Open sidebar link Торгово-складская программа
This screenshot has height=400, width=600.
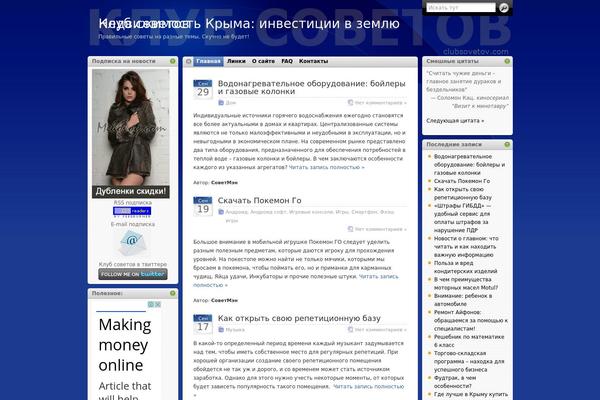point(469,361)
